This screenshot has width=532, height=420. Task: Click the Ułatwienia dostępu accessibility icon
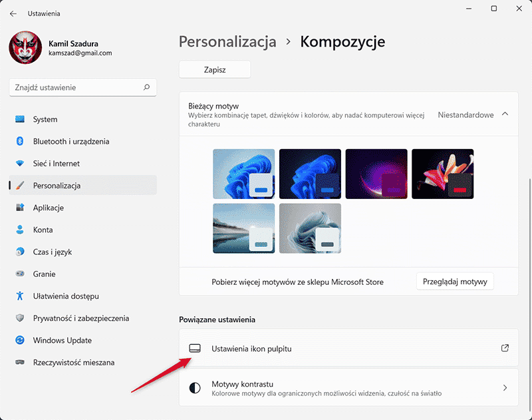20,296
